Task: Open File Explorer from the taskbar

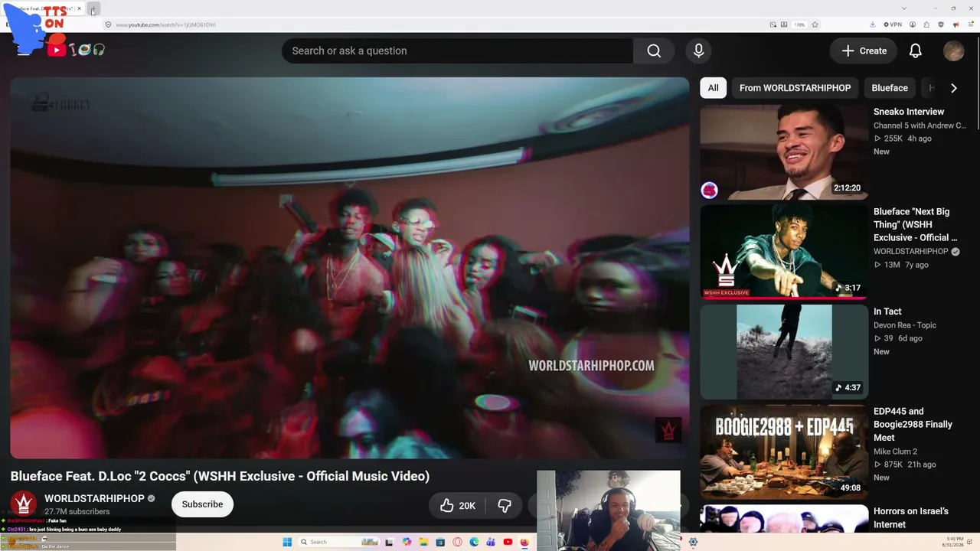Action: pos(423,542)
